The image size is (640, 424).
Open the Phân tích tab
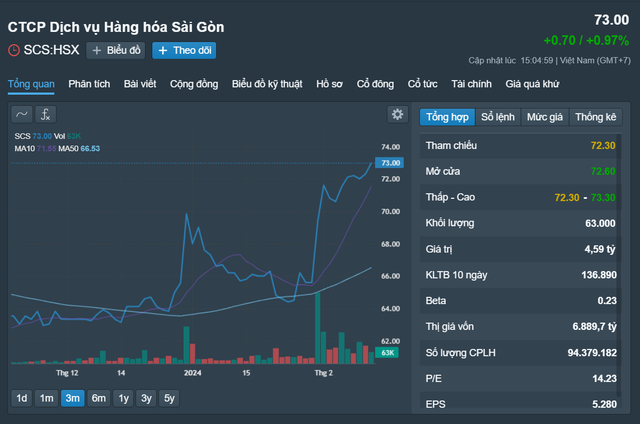point(89,84)
